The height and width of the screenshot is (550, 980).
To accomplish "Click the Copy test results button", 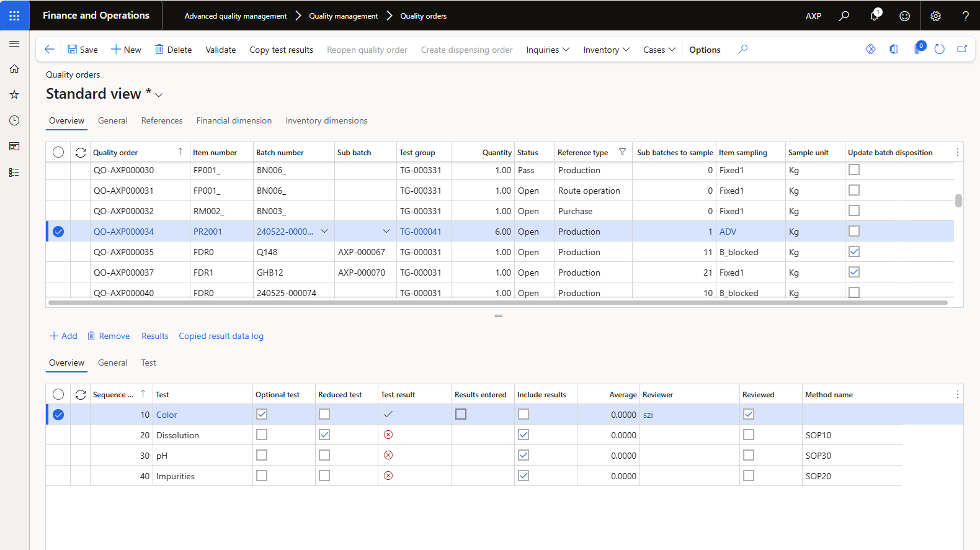I will (281, 50).
